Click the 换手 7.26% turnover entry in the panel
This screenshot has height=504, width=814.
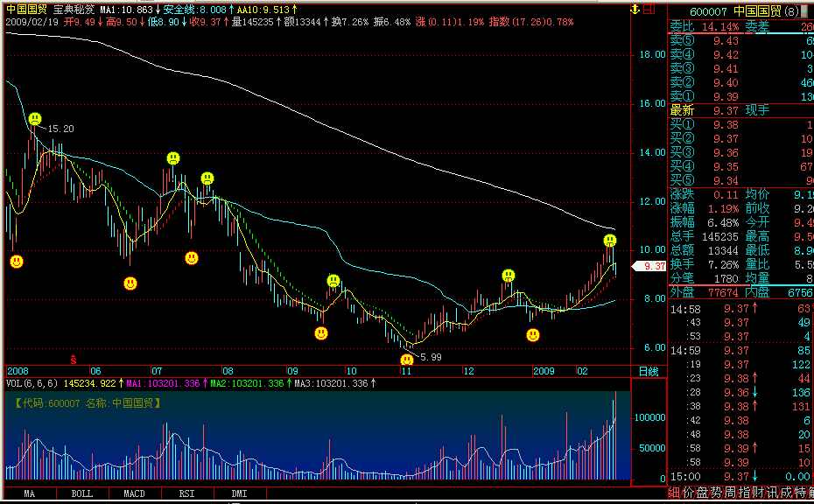point(704,265)
